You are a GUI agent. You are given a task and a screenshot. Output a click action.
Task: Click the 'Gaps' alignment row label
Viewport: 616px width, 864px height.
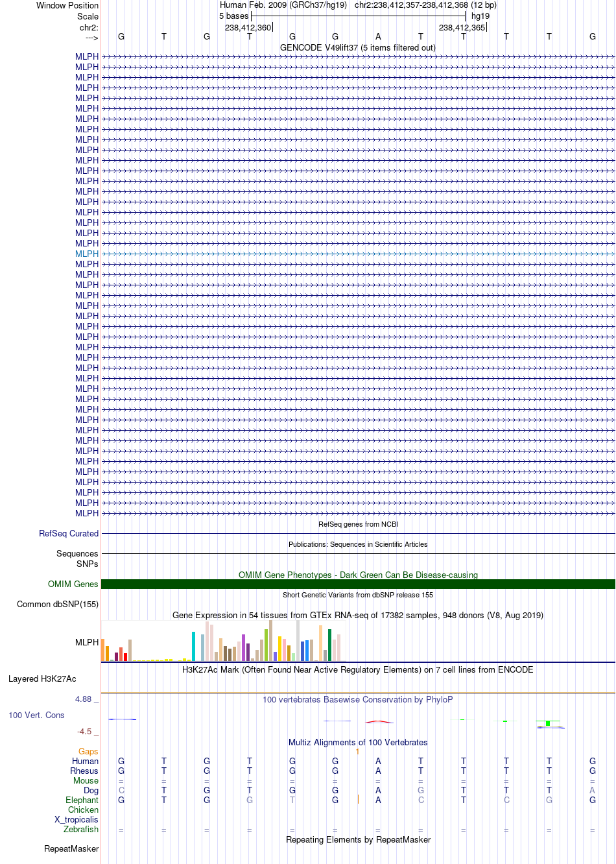88,751
